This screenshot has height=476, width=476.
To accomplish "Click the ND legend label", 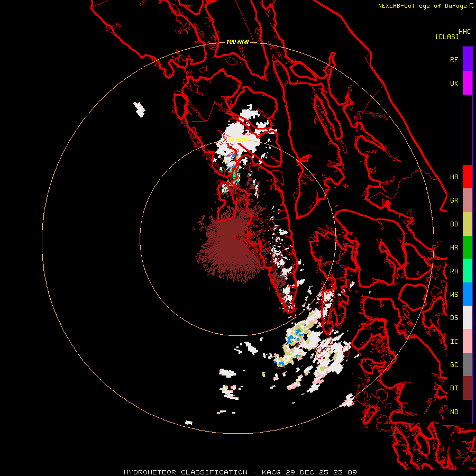I will pyautogui.click(x=454, y=412).
